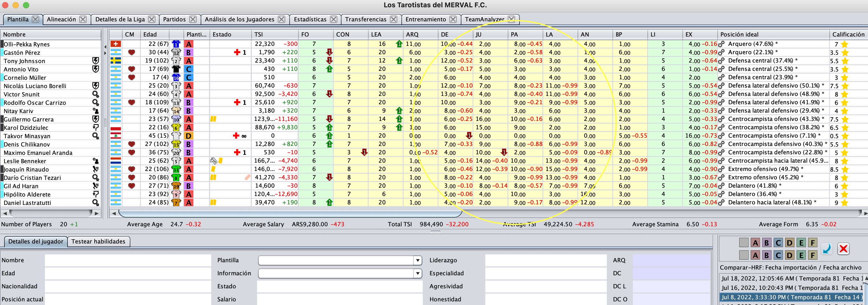Open the Testear habilidades tab
This screenshot has width=868, height=305.
[x=98, y=241]
